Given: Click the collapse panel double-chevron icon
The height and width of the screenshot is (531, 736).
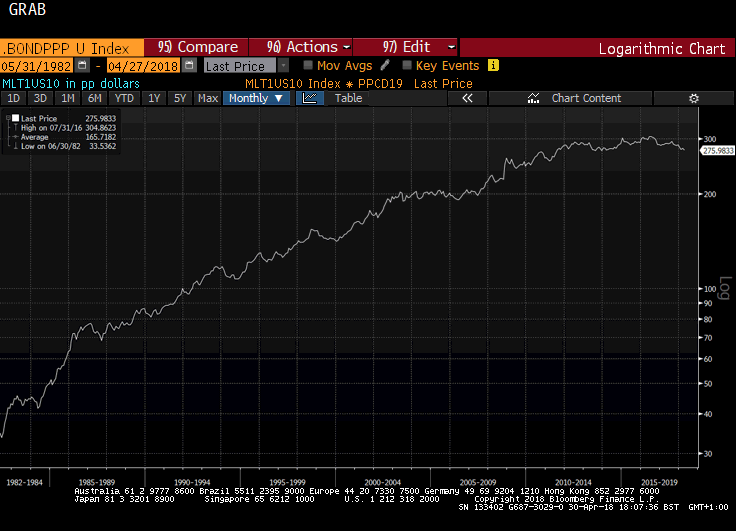Looking at the screenshot, I should tap(467, 98).
